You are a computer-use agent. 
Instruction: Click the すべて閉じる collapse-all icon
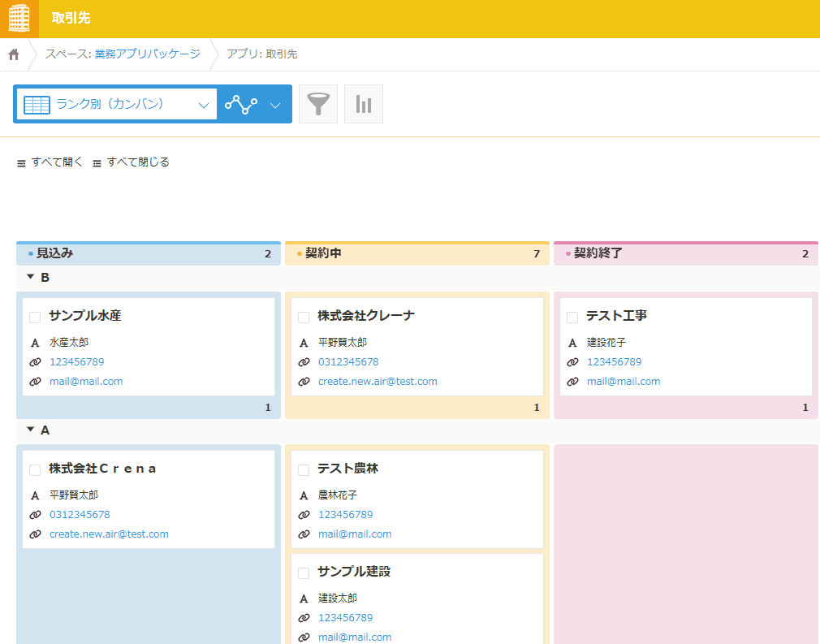click(x=97, y=164)
